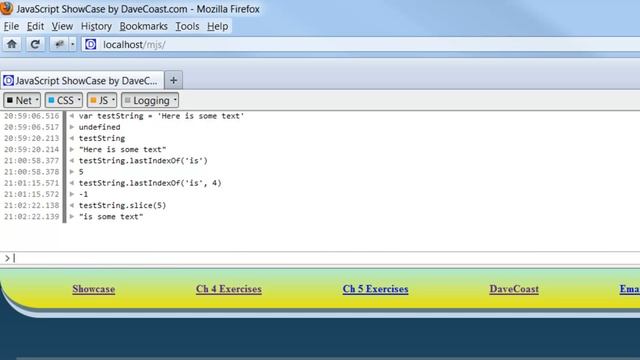Click the toolbar icon after reload
This screenshot has width=640, height=360.
60,44
